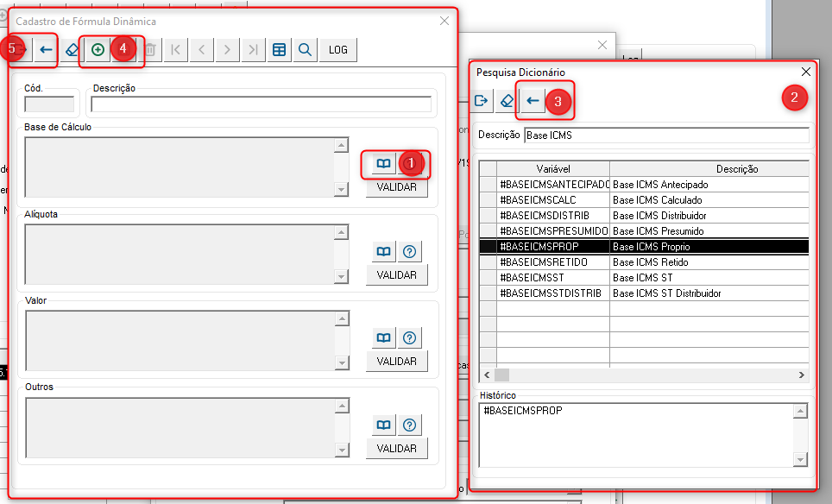The width and height of the screenshot is (832, 504).
Task: Click the Descrição field in Cadastro window
Action: (x=261, y=104)
